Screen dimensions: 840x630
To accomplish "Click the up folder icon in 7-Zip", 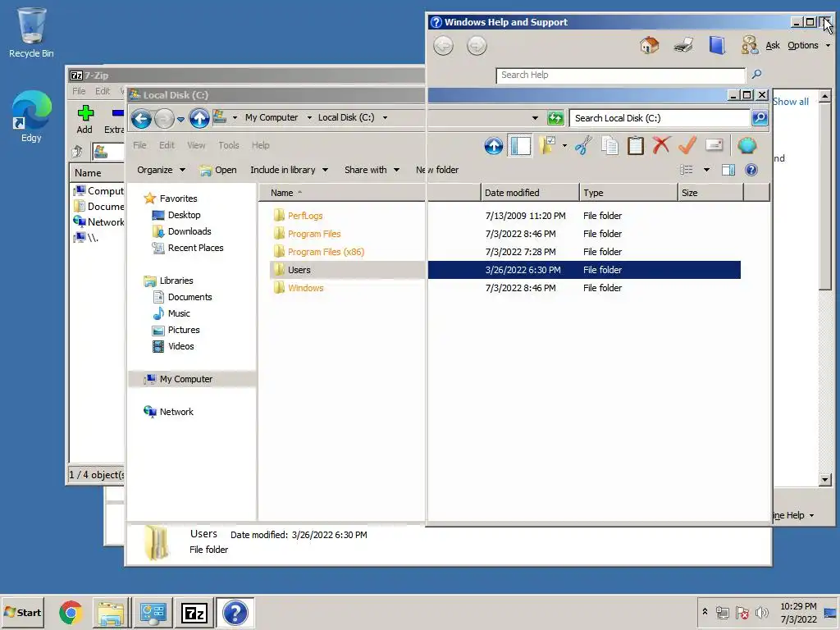I will coord(77,152).
